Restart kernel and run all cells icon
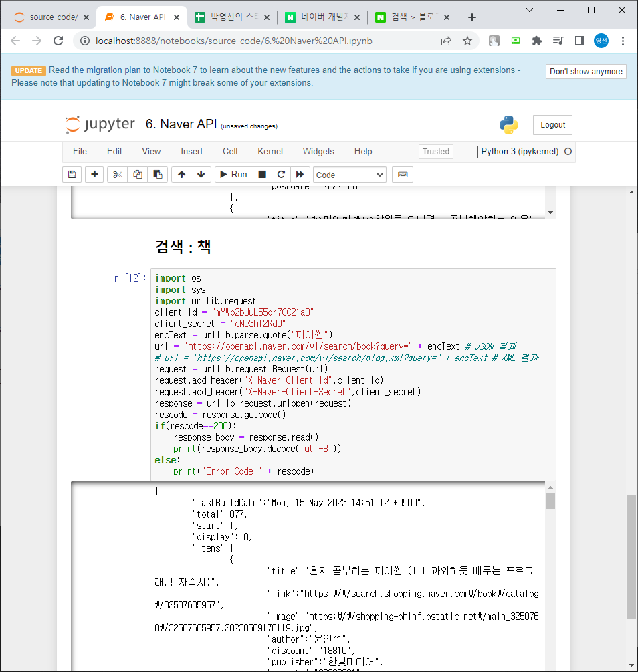 click(x=300, y=175)
